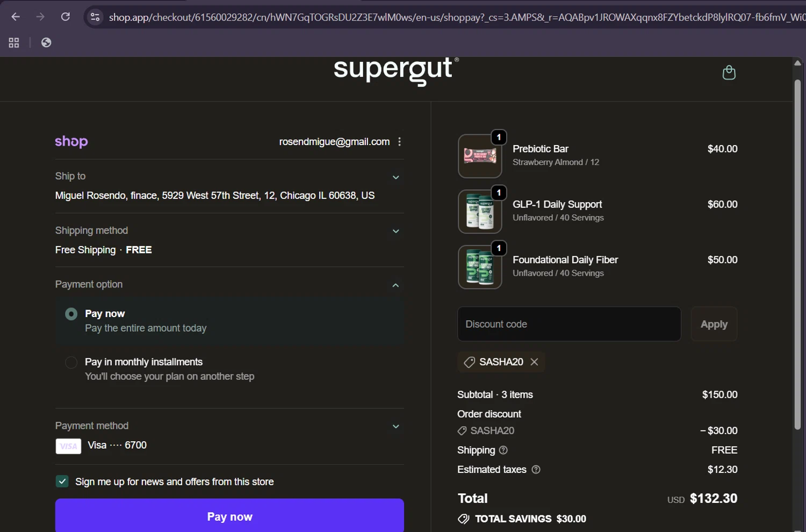Image resolution: width=806 pixels, height=532 pixels.
Task: Expand the Shipping method section
Action: 395,231
